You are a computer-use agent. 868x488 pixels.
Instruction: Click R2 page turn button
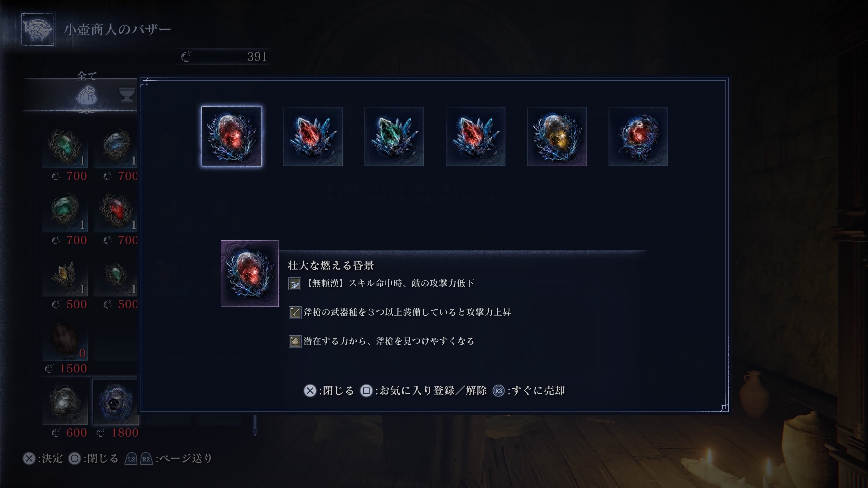point(146,459)
